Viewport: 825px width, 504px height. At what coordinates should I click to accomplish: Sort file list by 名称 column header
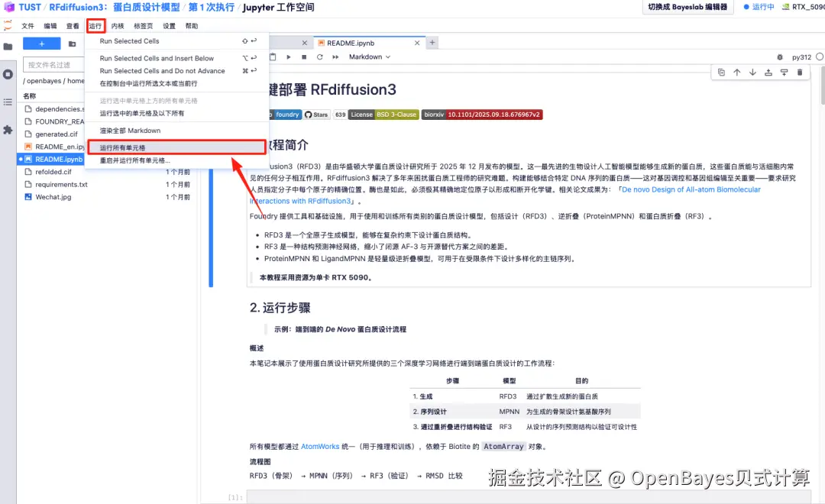click(x=30, y=95)
